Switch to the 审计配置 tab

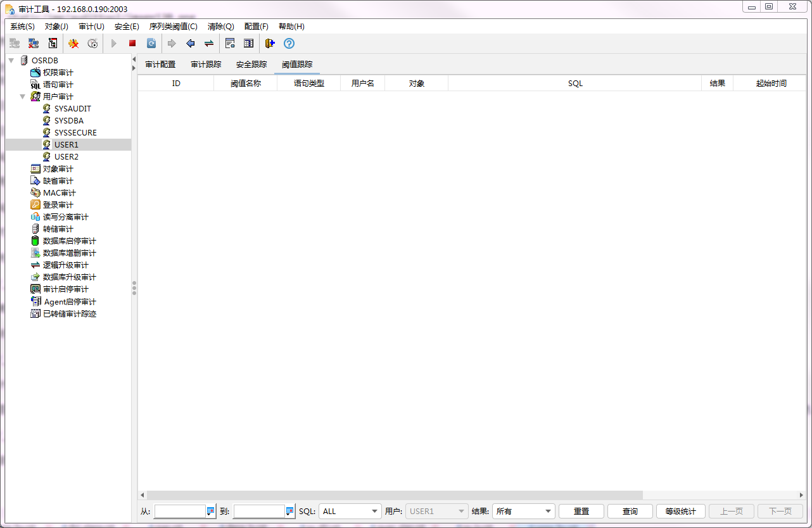pyautogui.click(x=160, y=65)
